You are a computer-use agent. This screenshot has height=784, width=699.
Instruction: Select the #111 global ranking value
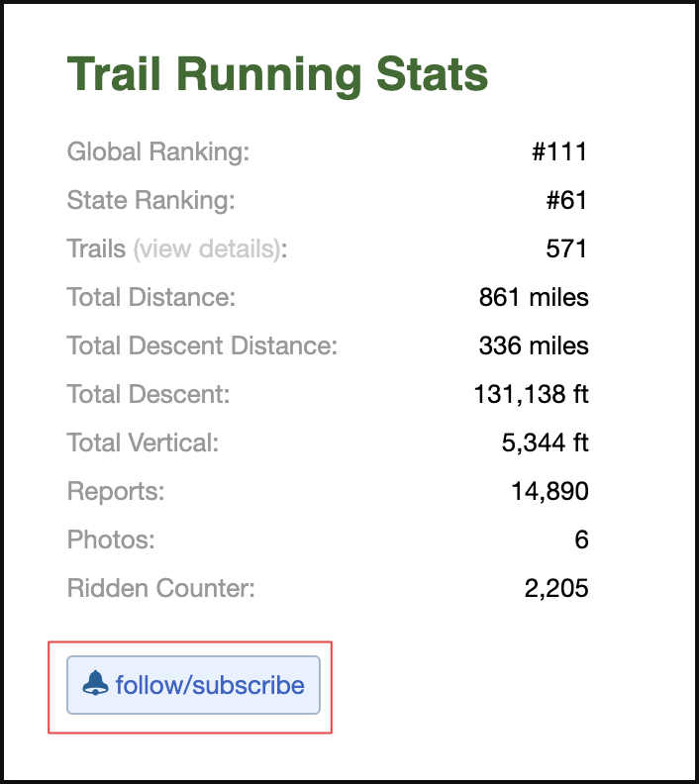click(559, 151)
